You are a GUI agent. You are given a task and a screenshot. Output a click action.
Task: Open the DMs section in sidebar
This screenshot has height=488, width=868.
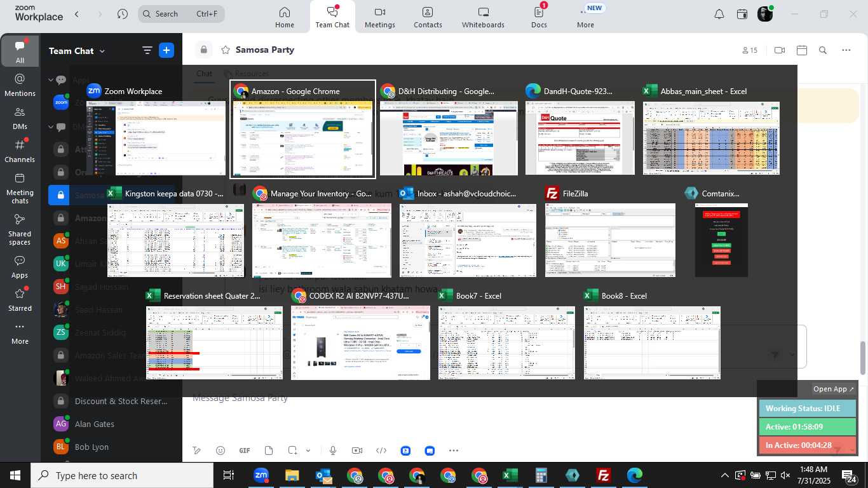(x=20, y=118)
